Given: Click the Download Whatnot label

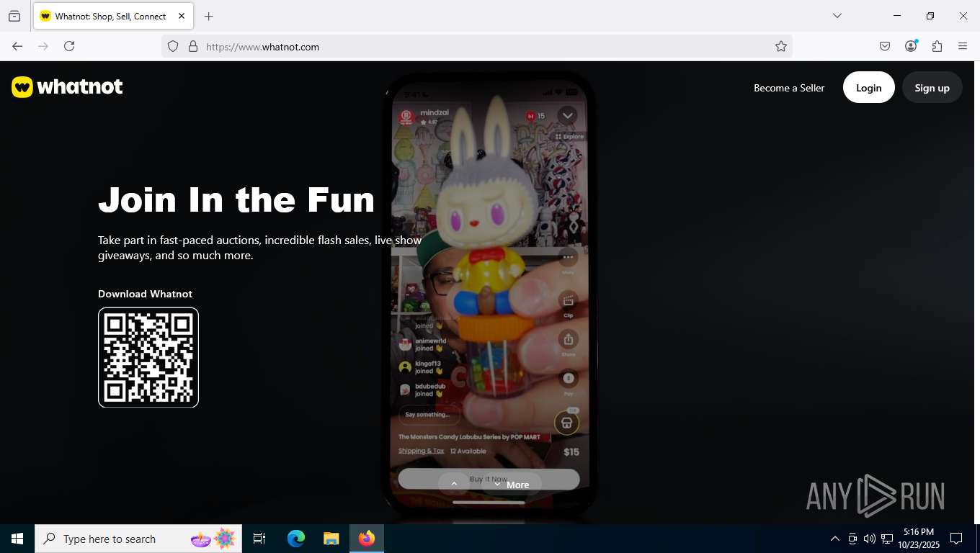Looking at the screenshot, I should point(145,294).
